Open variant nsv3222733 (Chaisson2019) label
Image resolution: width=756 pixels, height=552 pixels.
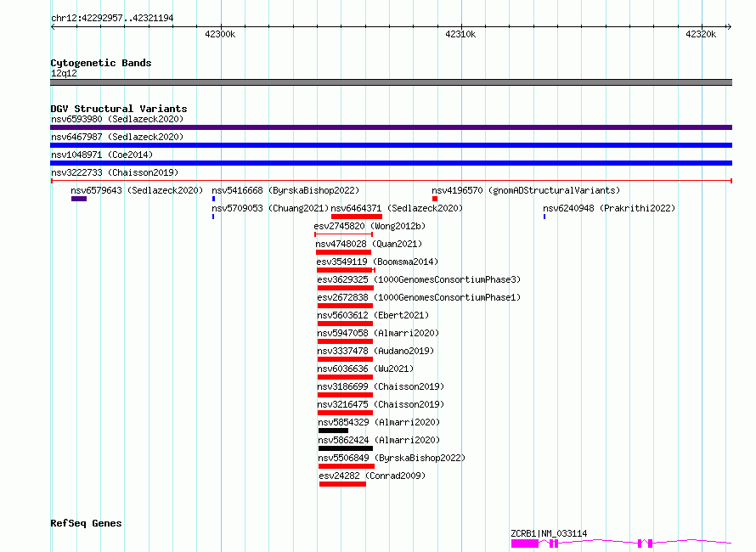(115, 172)
